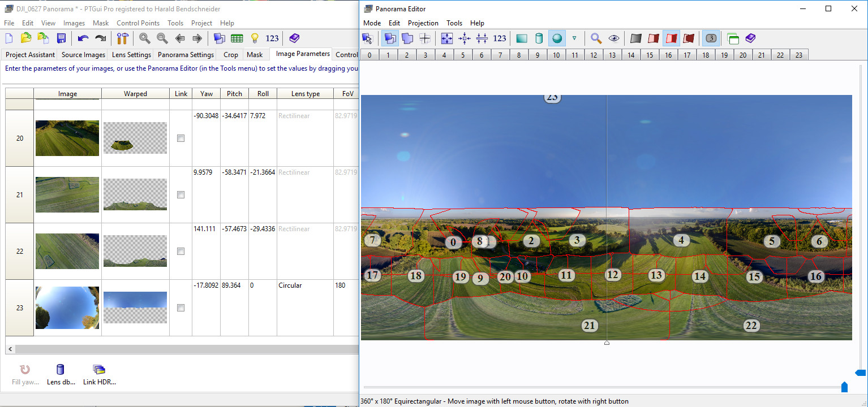The width and height of the screenshot is (868, 407).
Task: Open the Projection menu in Panorama Editor
Action: pyautogui.click(x=423, y=23)
